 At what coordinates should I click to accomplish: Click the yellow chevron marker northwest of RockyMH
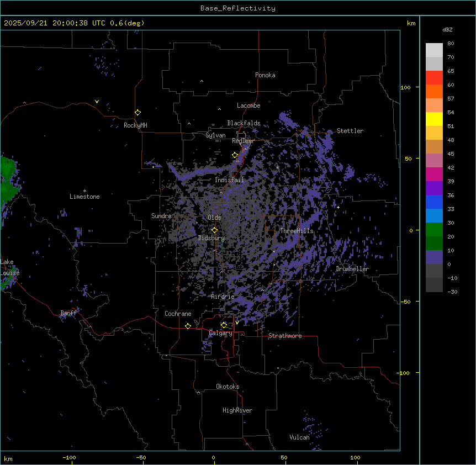[x=97, y=102]
